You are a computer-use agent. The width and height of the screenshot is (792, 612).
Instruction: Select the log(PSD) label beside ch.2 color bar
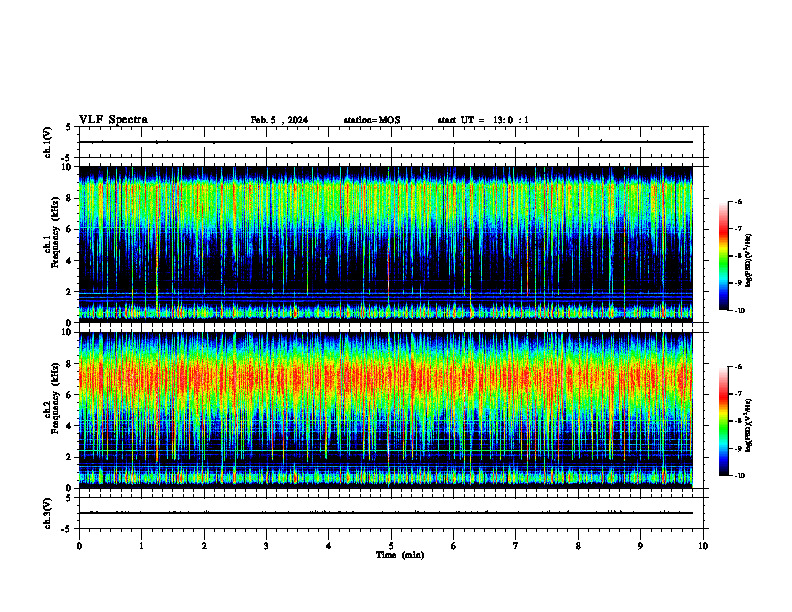(x=749, y=426)
